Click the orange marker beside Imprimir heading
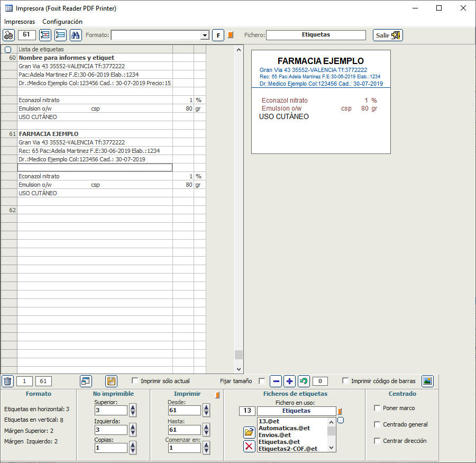The width and height of the screenshot is (476, 463). [218, 395]
